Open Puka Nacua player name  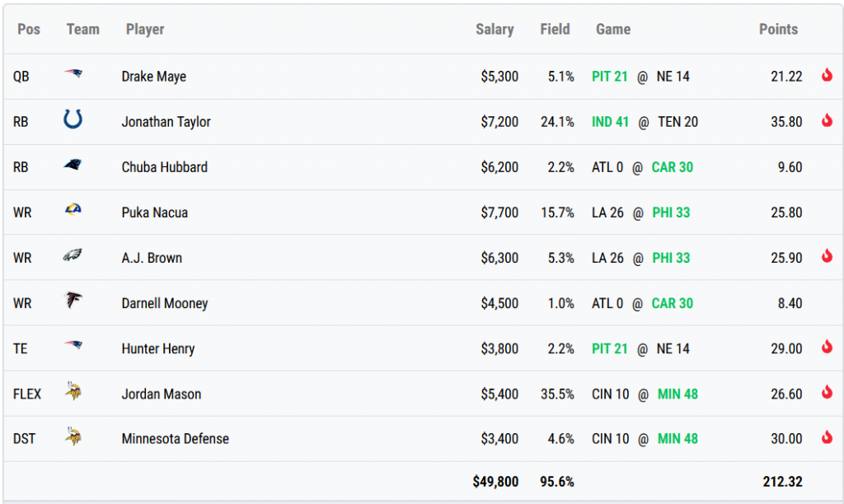coord(155,212)
